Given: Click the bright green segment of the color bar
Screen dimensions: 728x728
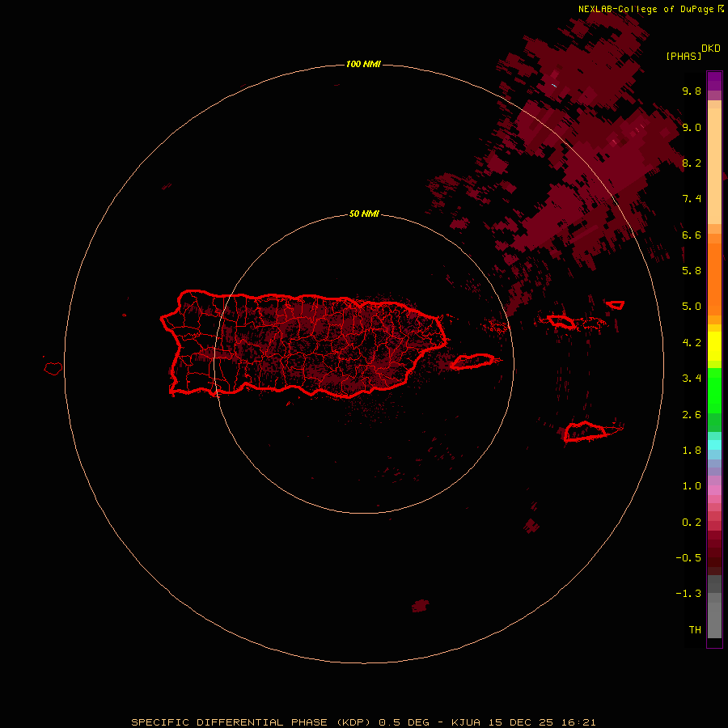Looking at the screenshot, I should (x=714, y=391).
